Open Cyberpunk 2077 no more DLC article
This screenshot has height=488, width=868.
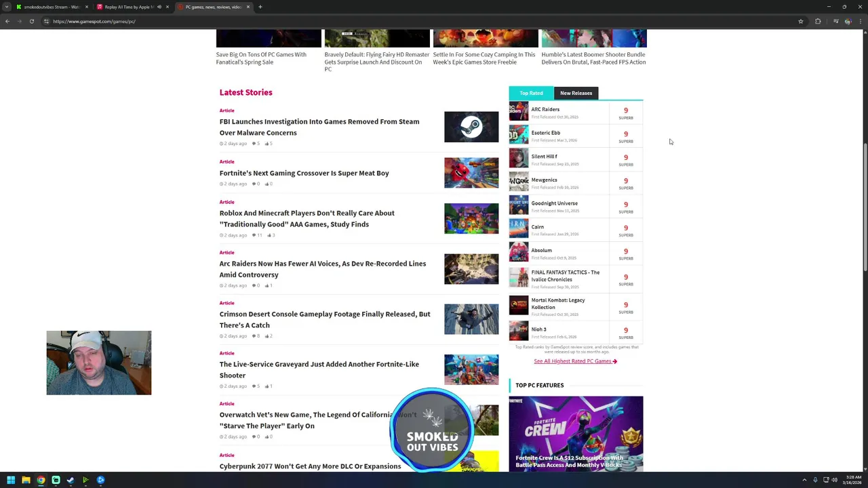click(x=310, y=466)
